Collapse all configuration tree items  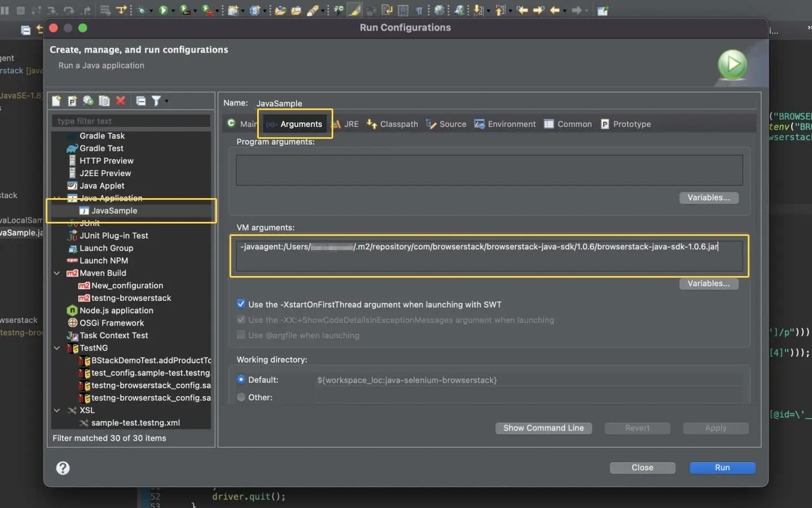pos(141,101)
